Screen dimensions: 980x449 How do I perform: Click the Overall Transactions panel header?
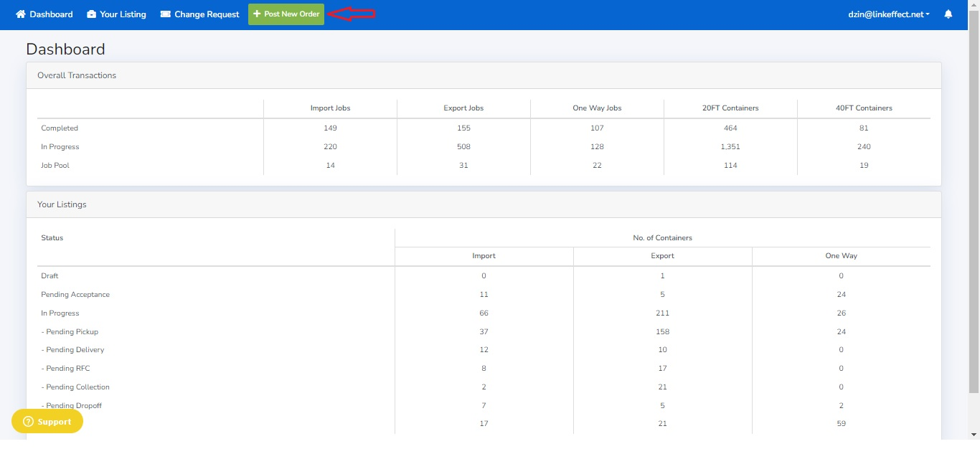coord(77,75)
